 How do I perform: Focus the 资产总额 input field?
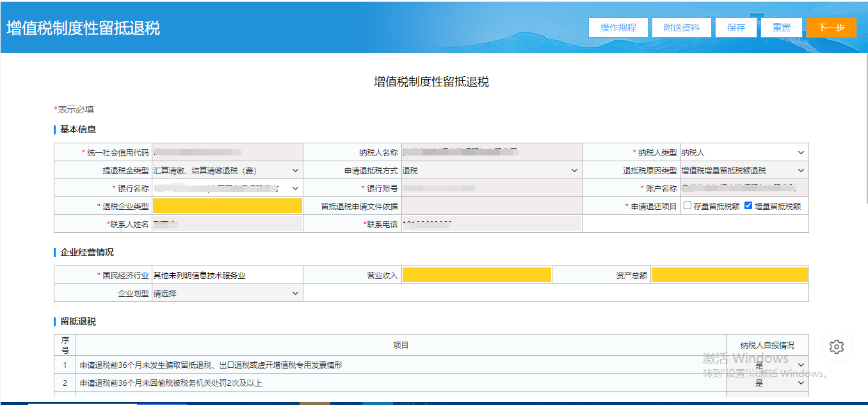(729, 275)
